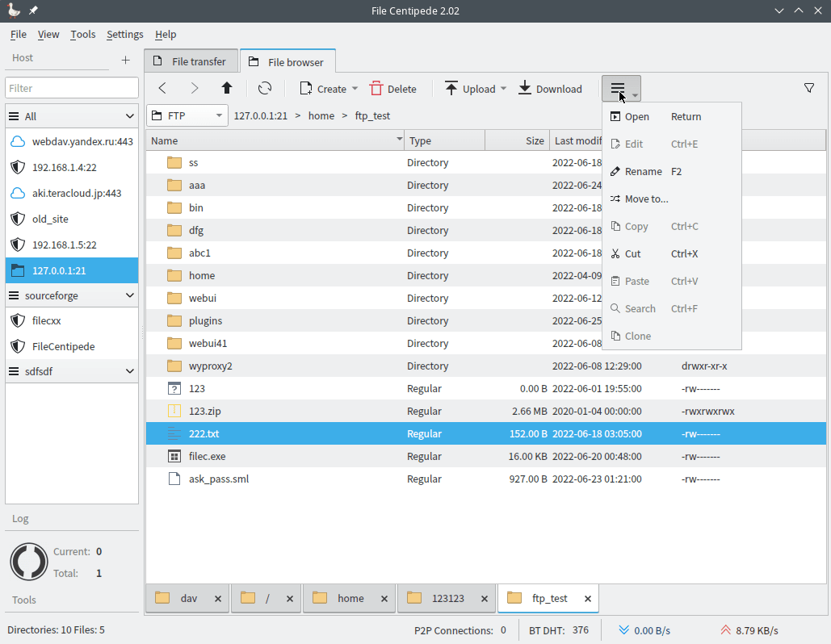Click the parent directory up-arrow icon
The height and width of the screenshot is (644, 831).
(227, 88)
